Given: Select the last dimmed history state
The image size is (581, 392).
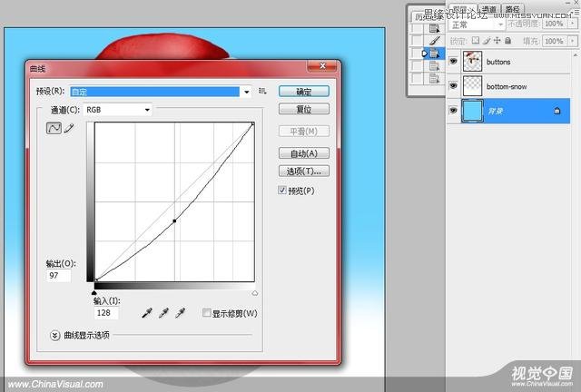Looking at the screenshot, I should [x=434, y=79].
